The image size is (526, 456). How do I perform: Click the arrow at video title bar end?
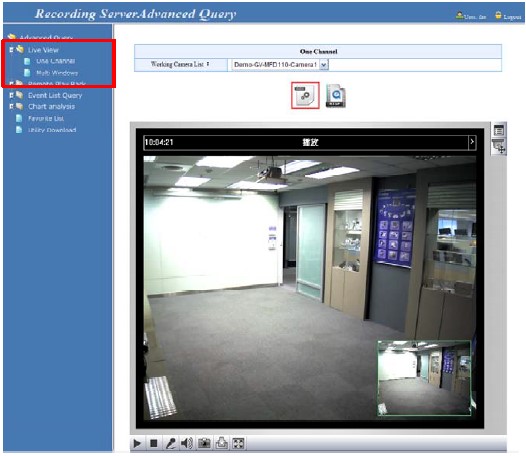[472, 142]
